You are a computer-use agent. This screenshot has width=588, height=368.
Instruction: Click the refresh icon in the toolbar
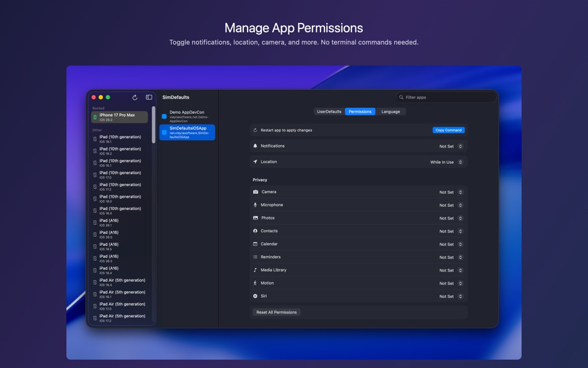coord(134,97)
